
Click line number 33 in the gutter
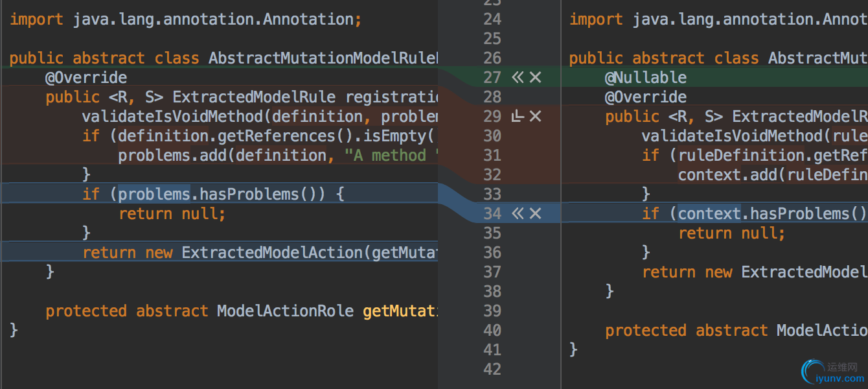pyautogui.click(x=492, y=194)
